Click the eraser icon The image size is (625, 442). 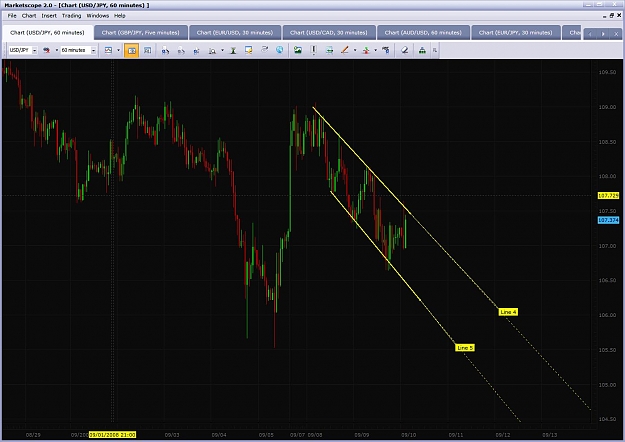click(405, 50)
